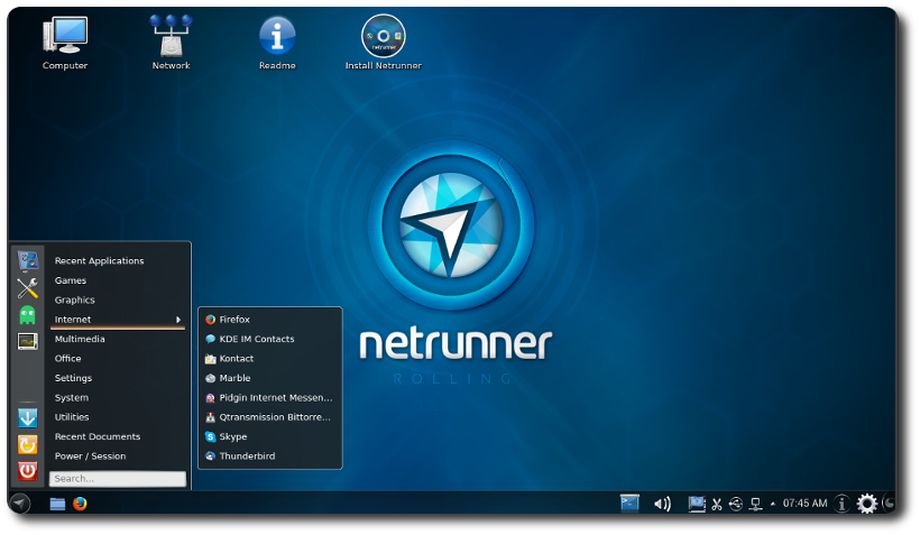
Task: Launch Pidgin Internet Messenger
Action: pyautogui.click(x=270, y=398)
